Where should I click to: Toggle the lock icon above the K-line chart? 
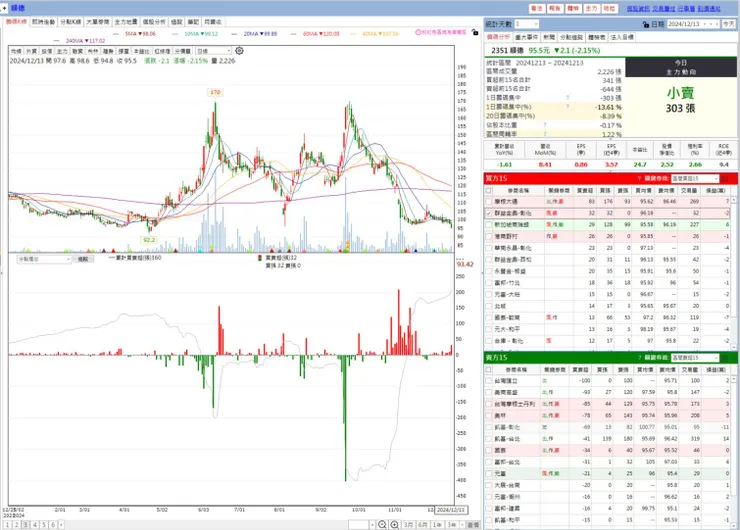[x=475, y=33]
